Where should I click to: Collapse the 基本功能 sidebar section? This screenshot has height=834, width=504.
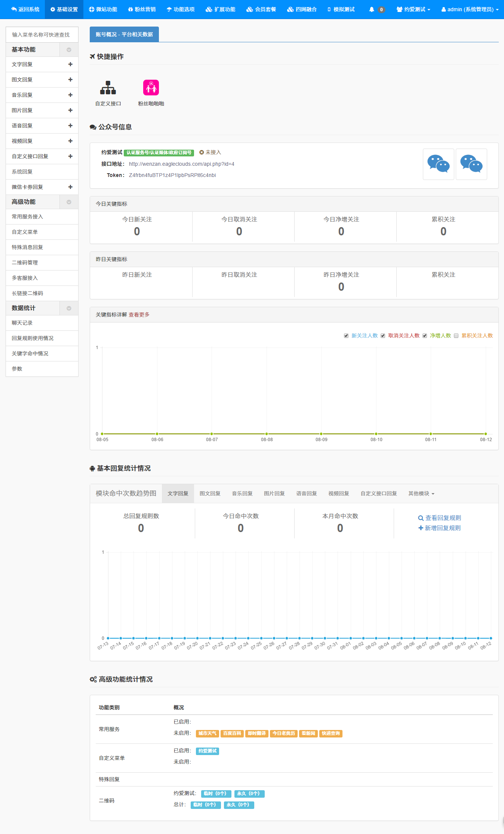tap(69, 50)
